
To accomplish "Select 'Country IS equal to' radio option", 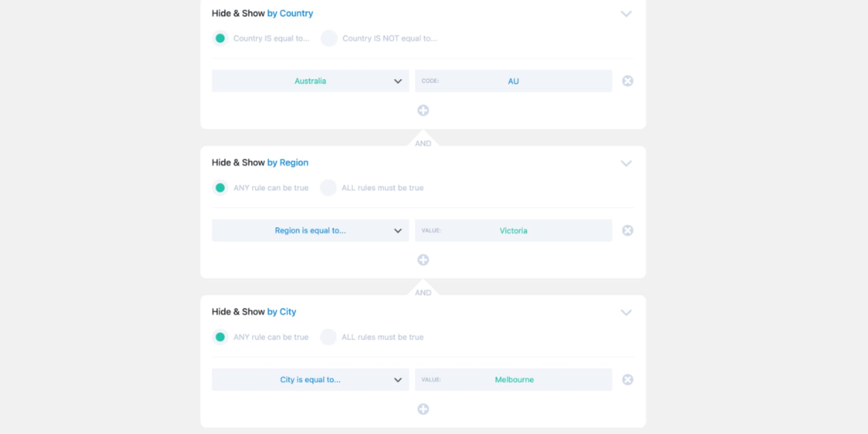I will click(x=220, y=38).
